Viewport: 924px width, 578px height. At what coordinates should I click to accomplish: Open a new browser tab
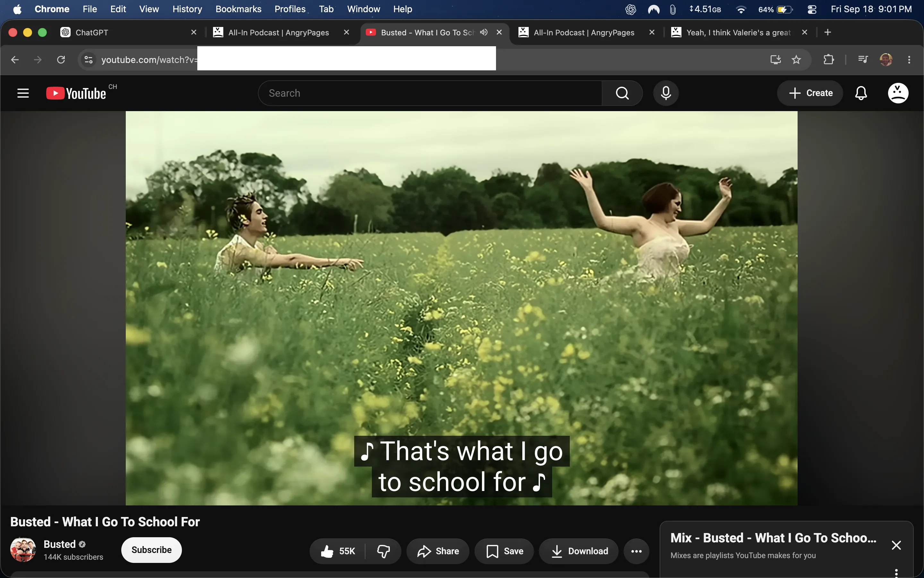click(x=827, y=32)
